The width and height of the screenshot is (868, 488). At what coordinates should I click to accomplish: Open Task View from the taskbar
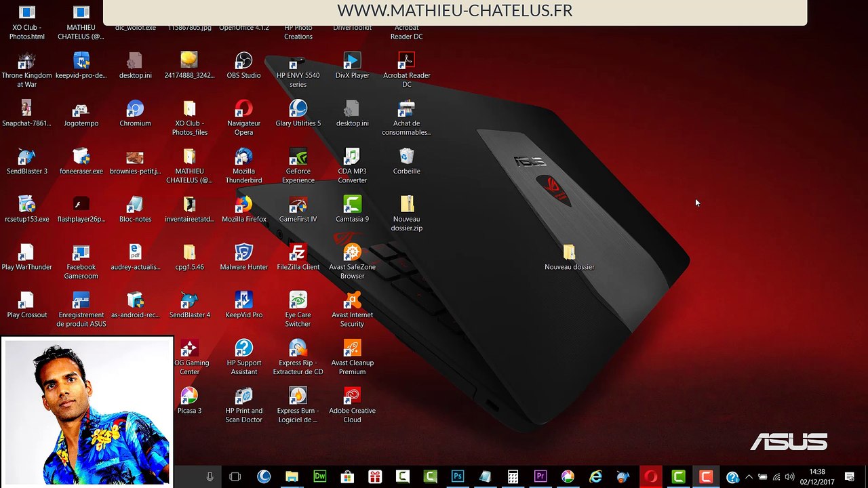(x=235, y=477)
